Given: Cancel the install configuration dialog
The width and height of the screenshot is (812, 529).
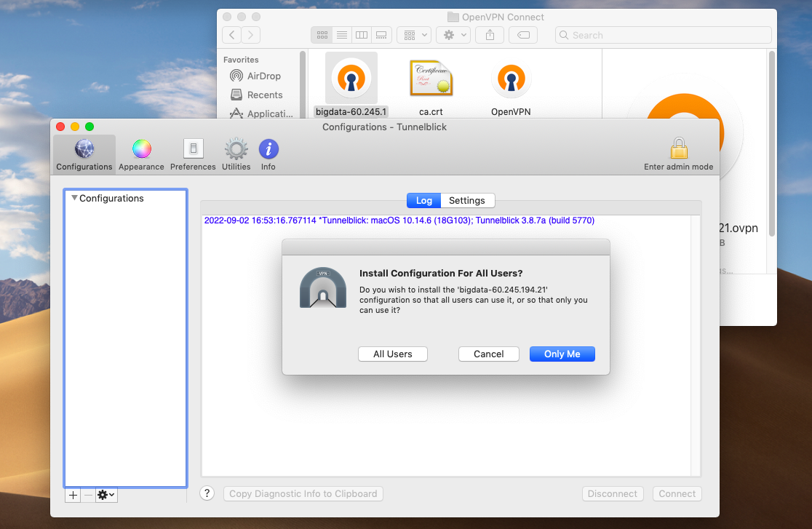Looking at the screenshot, I should [x=488, y=354].
